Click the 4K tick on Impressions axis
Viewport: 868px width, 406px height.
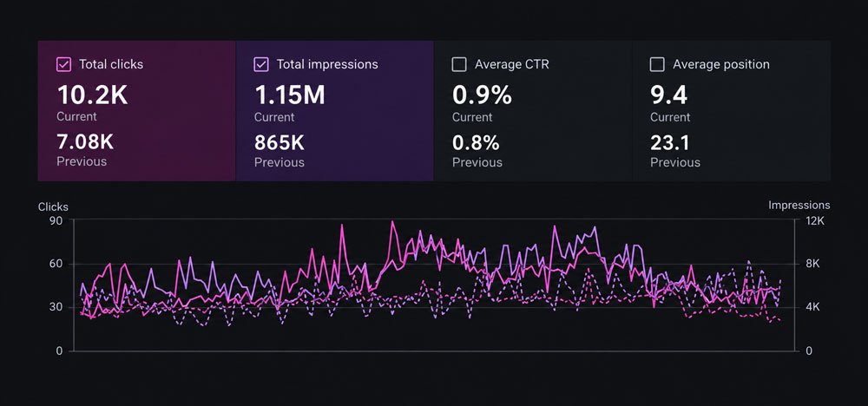coord(812,308)
